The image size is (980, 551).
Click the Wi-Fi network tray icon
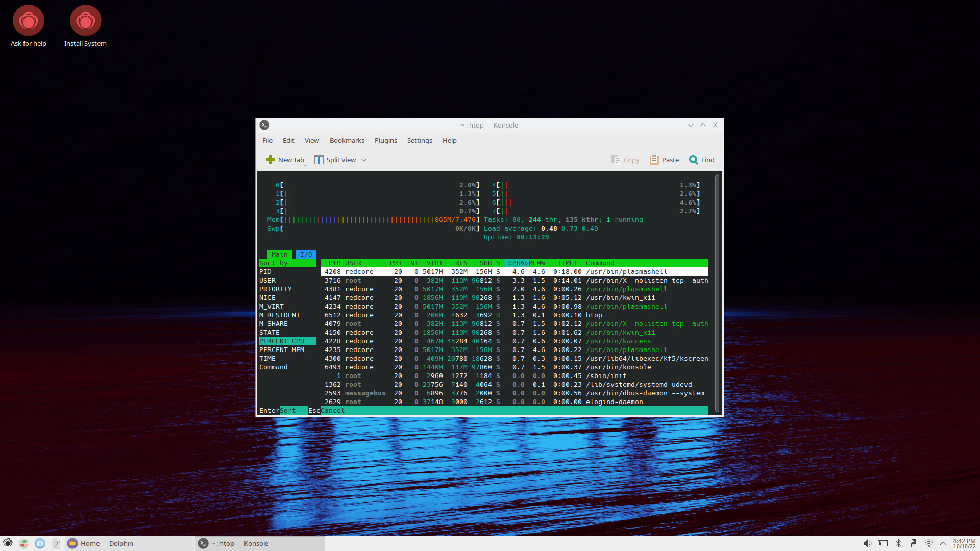point(929,543)
